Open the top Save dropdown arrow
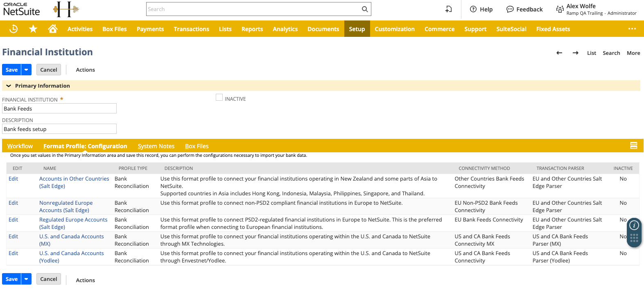 click(26, 70)
